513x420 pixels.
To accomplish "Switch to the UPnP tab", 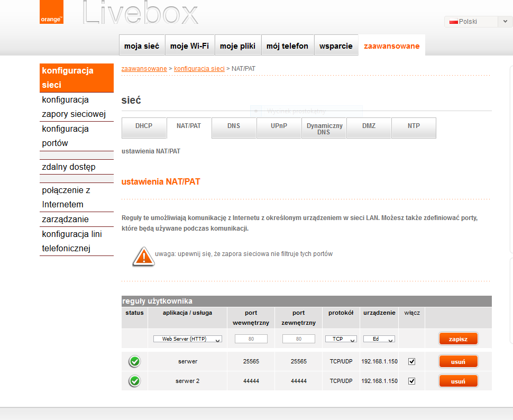I will point(279,127).
